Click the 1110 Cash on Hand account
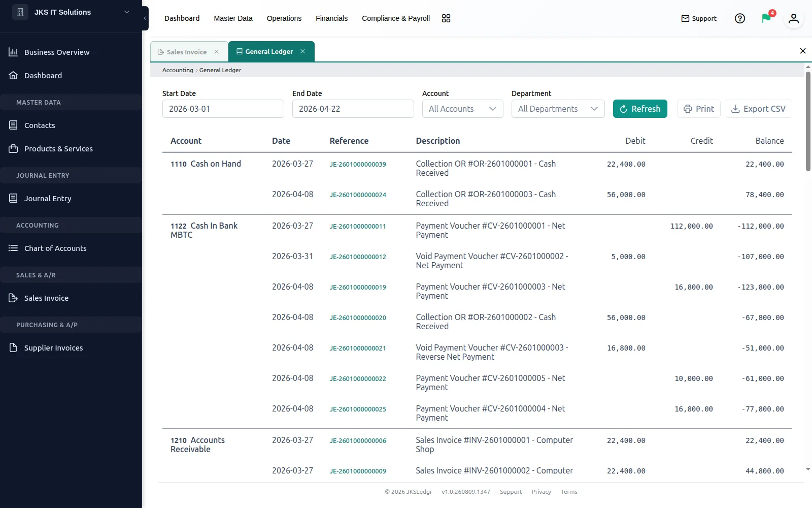Screen dimensions: 812x508 click(206, 164)
